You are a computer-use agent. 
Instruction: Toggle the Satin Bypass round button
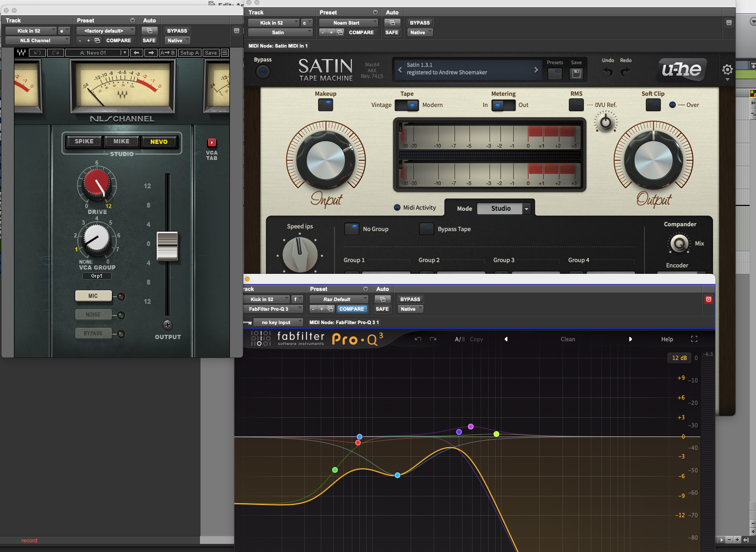tap(263, 72)
